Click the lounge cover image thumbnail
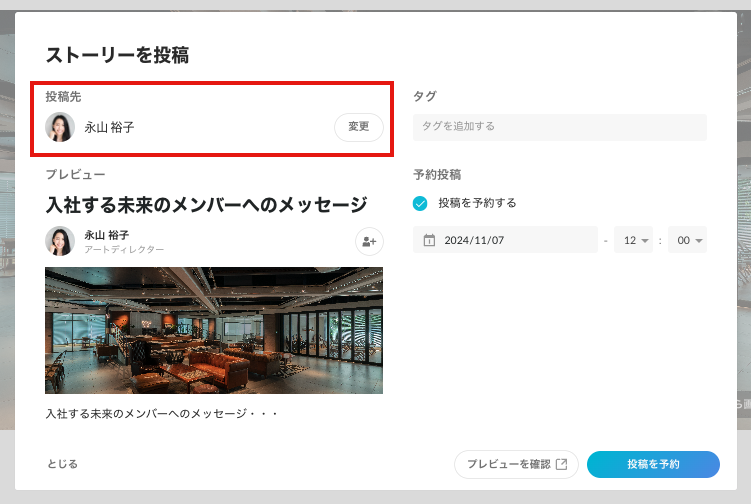This screenshot has width=751, height=504. tap(214, 331)
